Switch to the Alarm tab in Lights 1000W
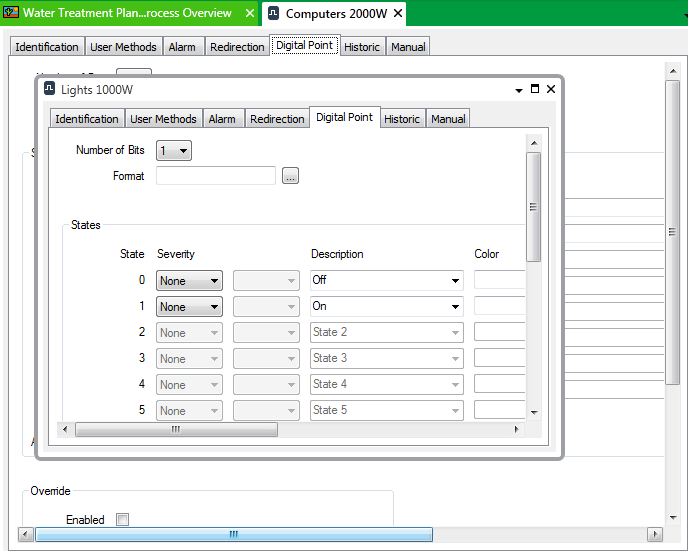 pyautogui.click(x=222, y=119)
